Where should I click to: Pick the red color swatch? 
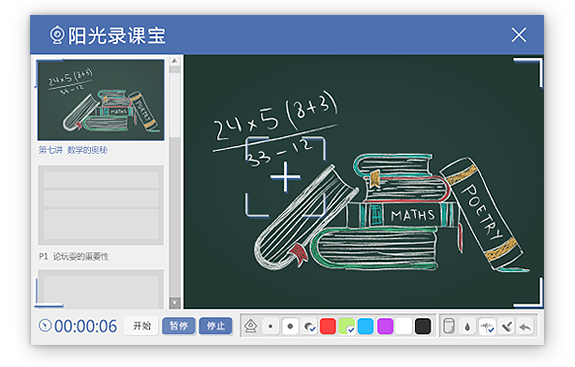click(328, 326)
